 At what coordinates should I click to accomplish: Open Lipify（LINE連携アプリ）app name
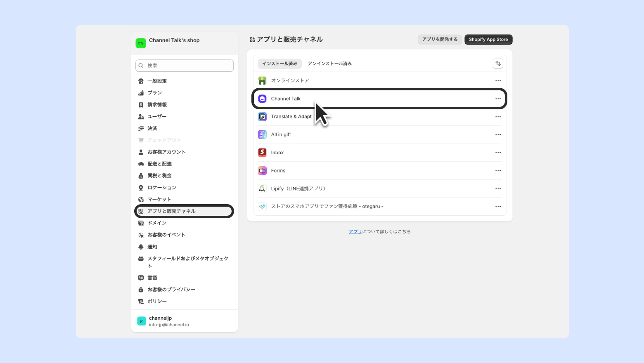pos(299,189)
